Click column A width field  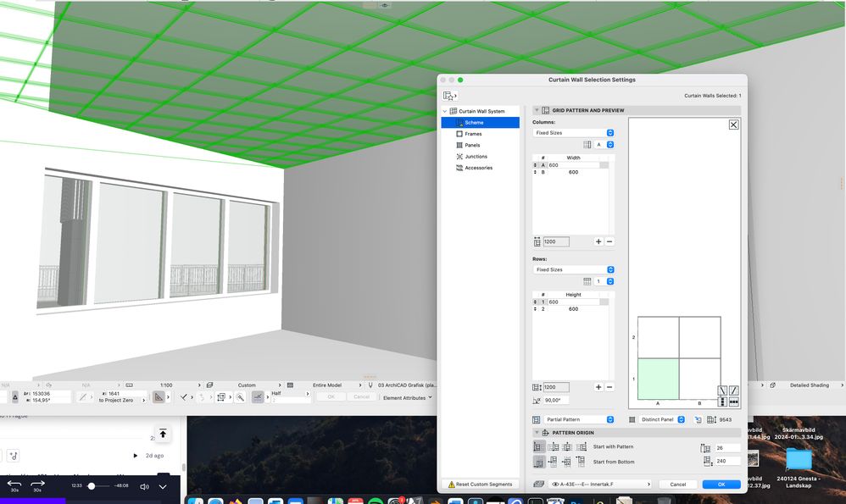tap(574, 165)
